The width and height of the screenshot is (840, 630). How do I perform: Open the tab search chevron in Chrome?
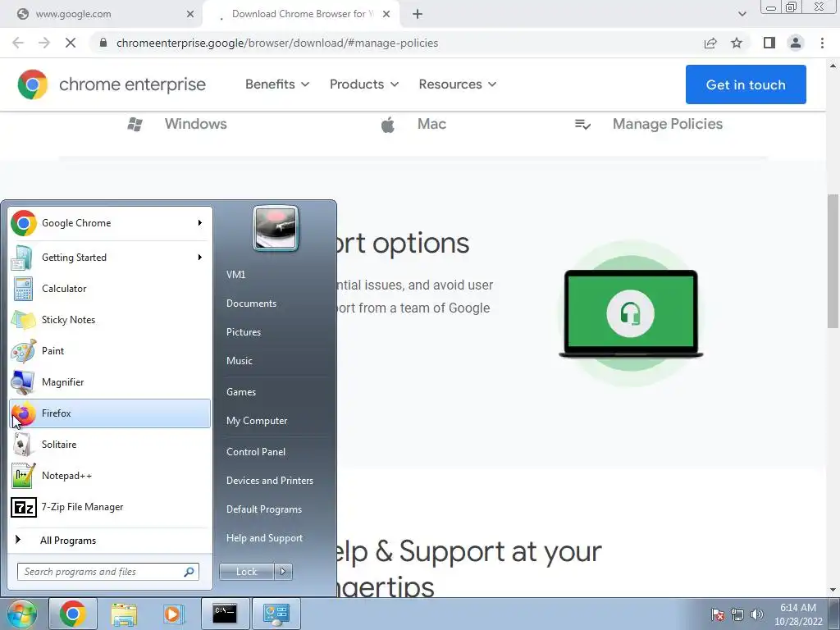click(x=742, y=14)
